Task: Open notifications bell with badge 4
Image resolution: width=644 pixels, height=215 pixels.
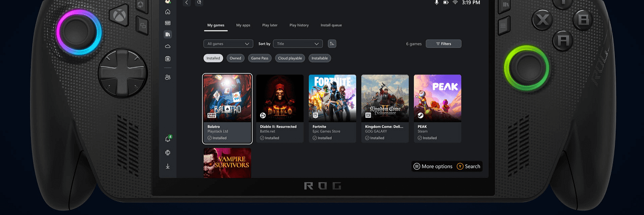Action: (x=168, y=139)
